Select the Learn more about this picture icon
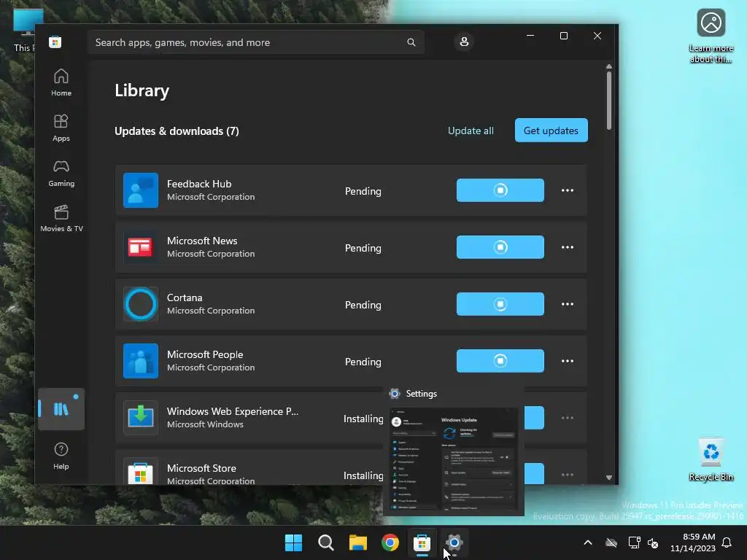This screenshot has height=560, width=747. 711,36
